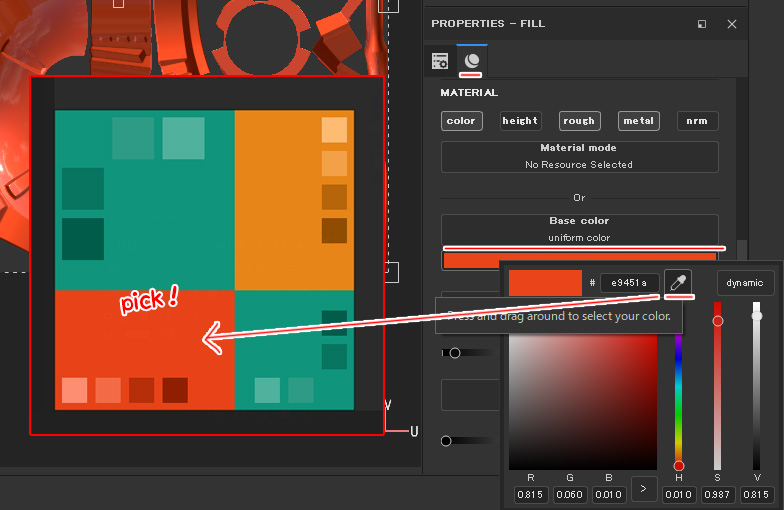Toggle the metal channel

click(x=638, y=121)
